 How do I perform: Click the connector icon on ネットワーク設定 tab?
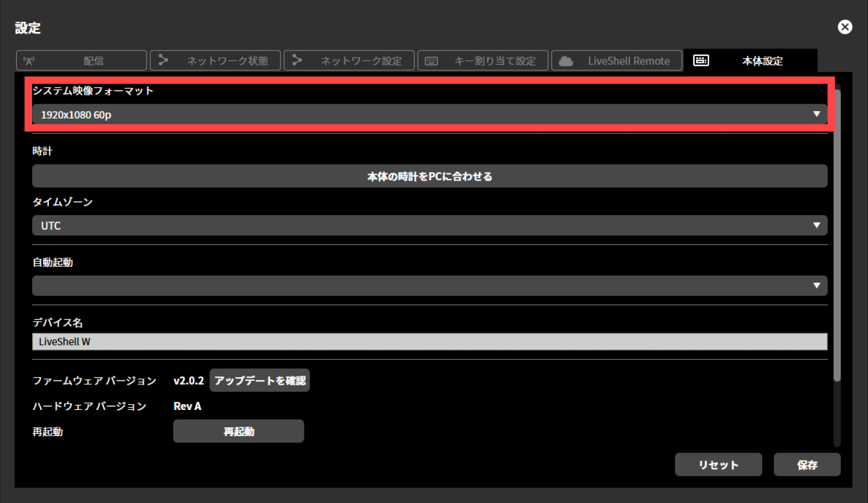297,60
